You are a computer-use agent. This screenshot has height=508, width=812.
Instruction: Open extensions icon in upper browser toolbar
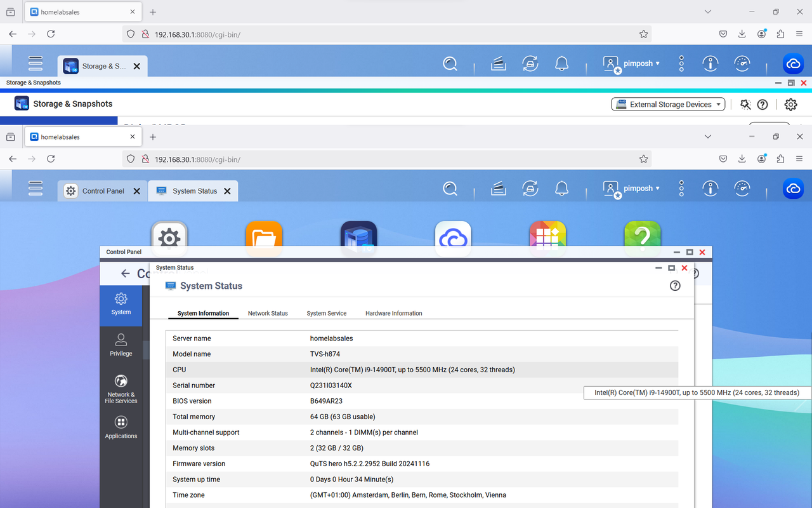(x=780, y=34)
